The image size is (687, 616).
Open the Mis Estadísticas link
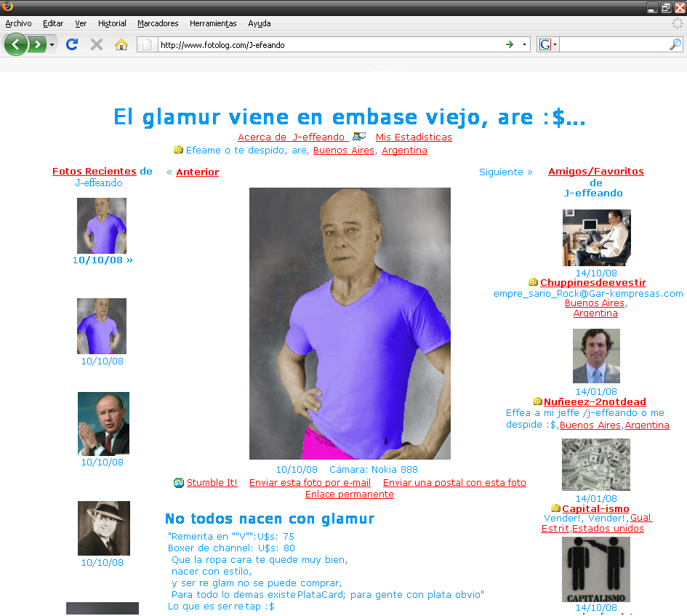coord(414,137)
